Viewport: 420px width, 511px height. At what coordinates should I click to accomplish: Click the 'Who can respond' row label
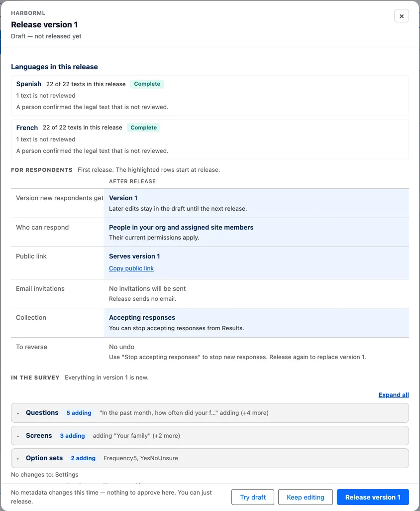click(x=42, y=227)
